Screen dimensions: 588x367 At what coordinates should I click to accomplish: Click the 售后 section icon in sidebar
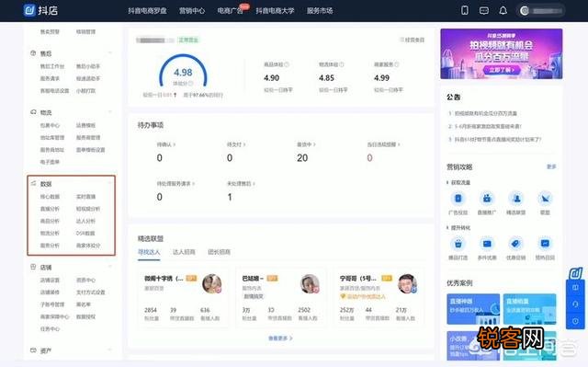pos(33,53)
